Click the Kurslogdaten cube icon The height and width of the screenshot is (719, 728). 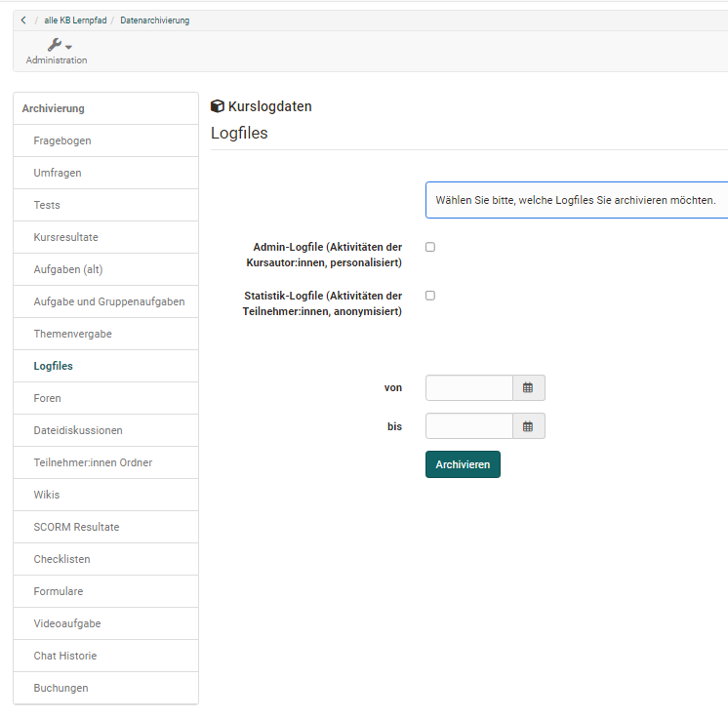point(218,106)
